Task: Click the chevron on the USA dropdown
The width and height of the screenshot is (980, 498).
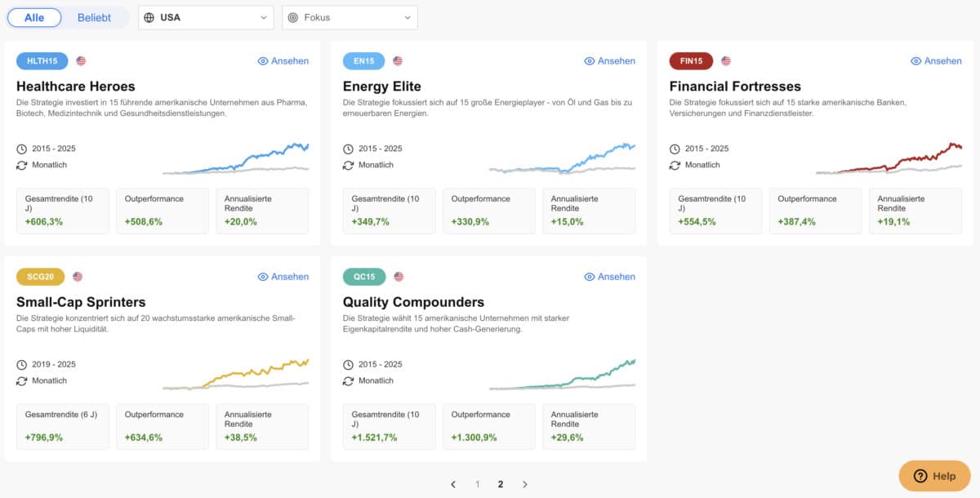Action: click(263, 17)
